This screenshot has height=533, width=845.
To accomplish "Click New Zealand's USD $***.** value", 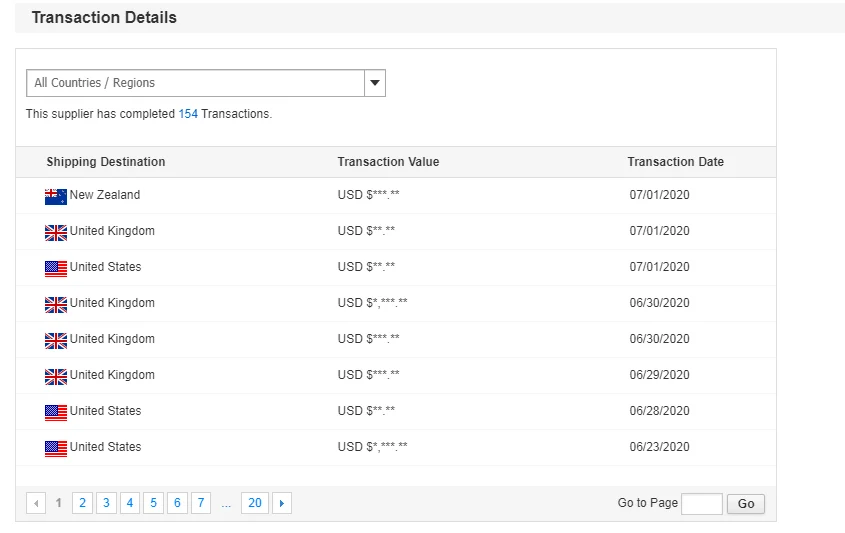I will pyautogui.click(x=369, y=195).
